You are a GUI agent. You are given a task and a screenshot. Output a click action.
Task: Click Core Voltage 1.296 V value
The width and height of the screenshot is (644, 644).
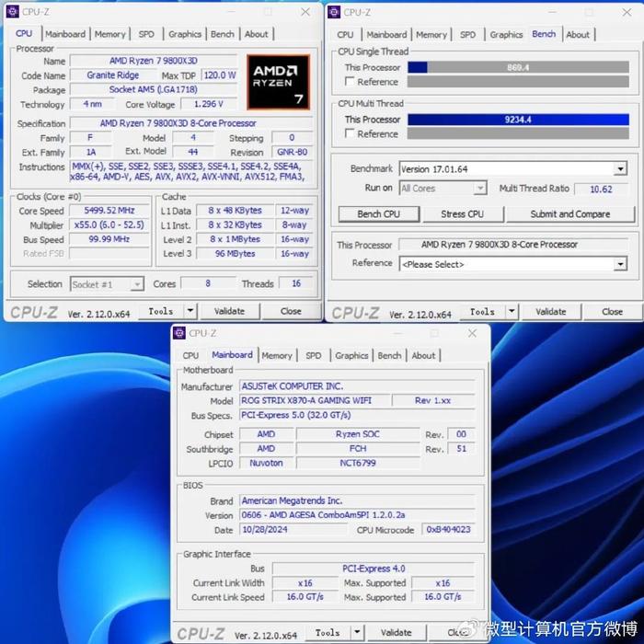[x=209, y=104]
